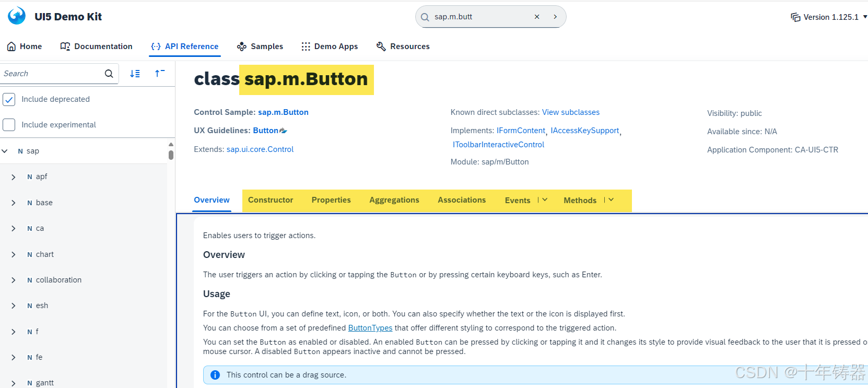Screen dimensions: 868x388
Task: Click the N namespace icon beside sap
Action: click(20, 151)
